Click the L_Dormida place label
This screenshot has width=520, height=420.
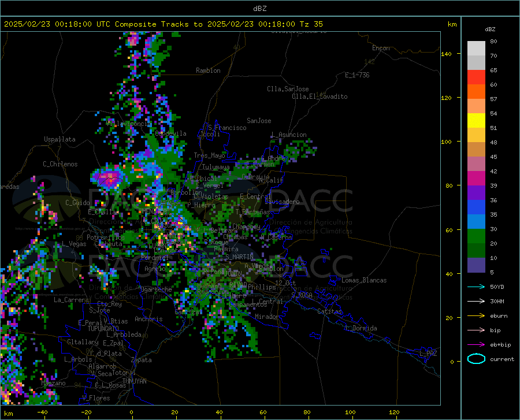click(361, 328)
